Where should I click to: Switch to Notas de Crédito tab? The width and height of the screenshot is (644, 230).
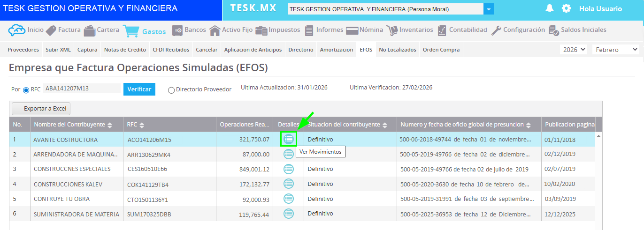coord(125,50)
